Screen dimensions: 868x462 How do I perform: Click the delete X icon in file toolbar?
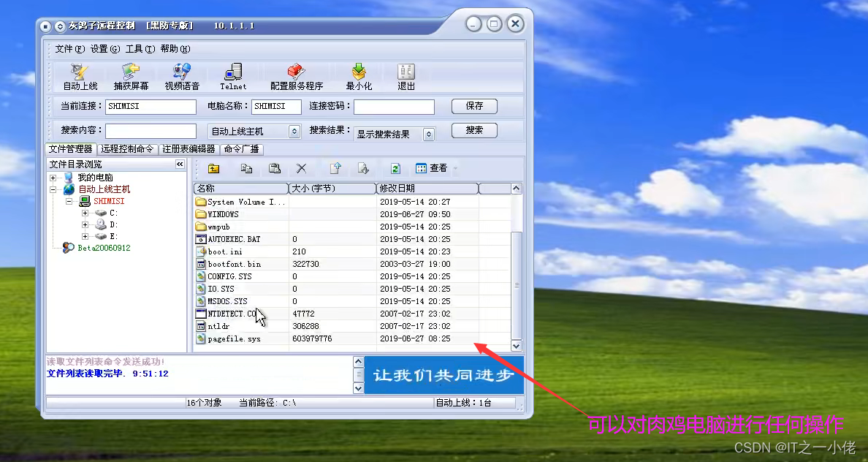(x=301, y=168)
